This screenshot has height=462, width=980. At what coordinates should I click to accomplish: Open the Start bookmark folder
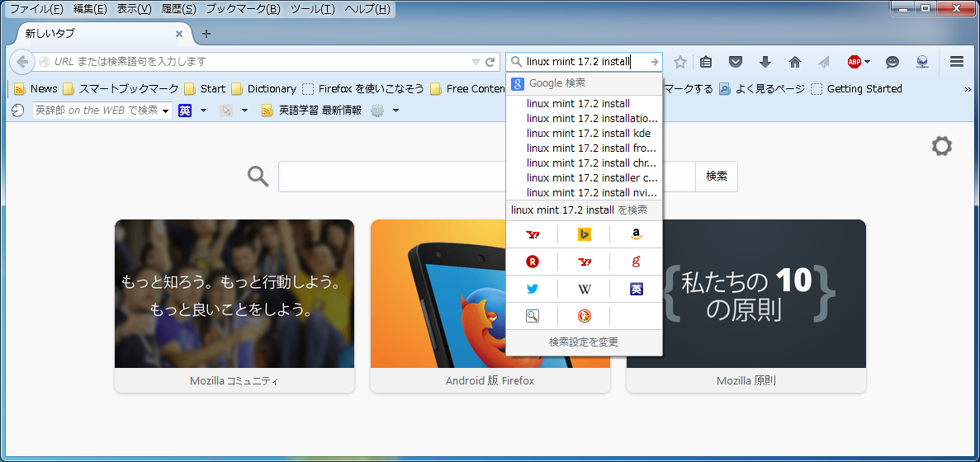click(205, 88)
